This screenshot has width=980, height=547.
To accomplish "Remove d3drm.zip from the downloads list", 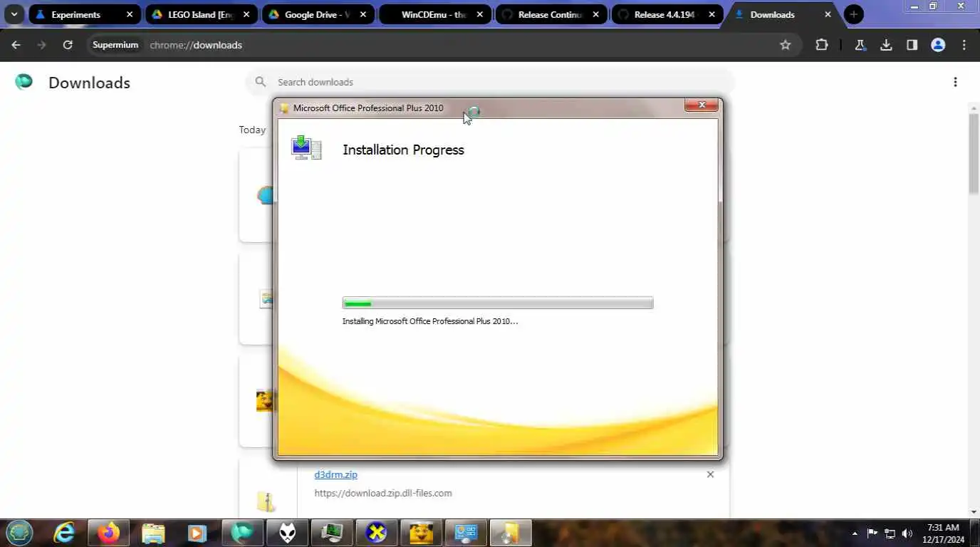I will tap(710, 474).
